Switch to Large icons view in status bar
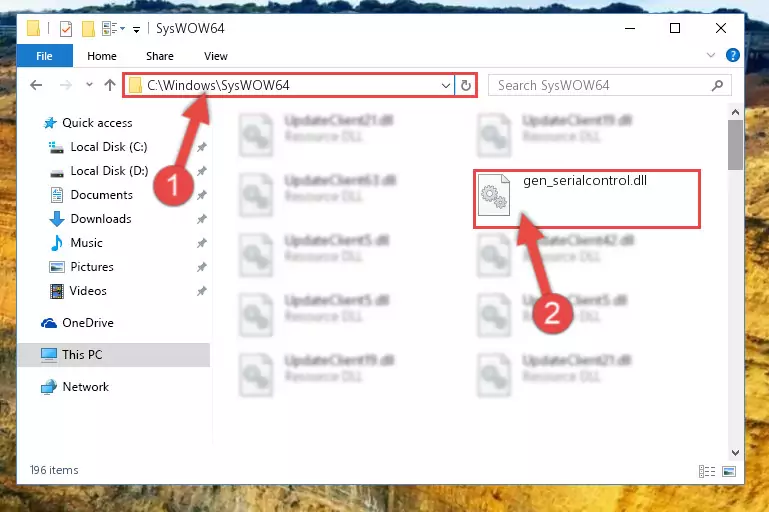The height and width of the screenshot is (512, 769). [x=729, y=471]
